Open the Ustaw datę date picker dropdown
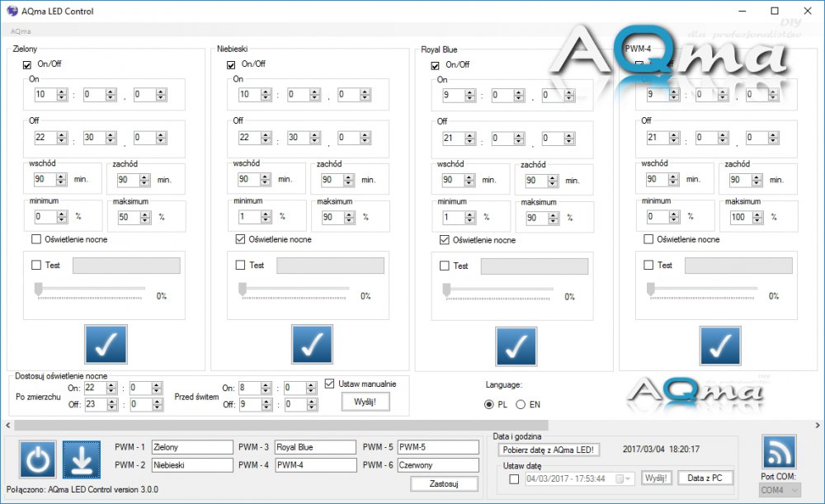825x504 pixels. 630,478
